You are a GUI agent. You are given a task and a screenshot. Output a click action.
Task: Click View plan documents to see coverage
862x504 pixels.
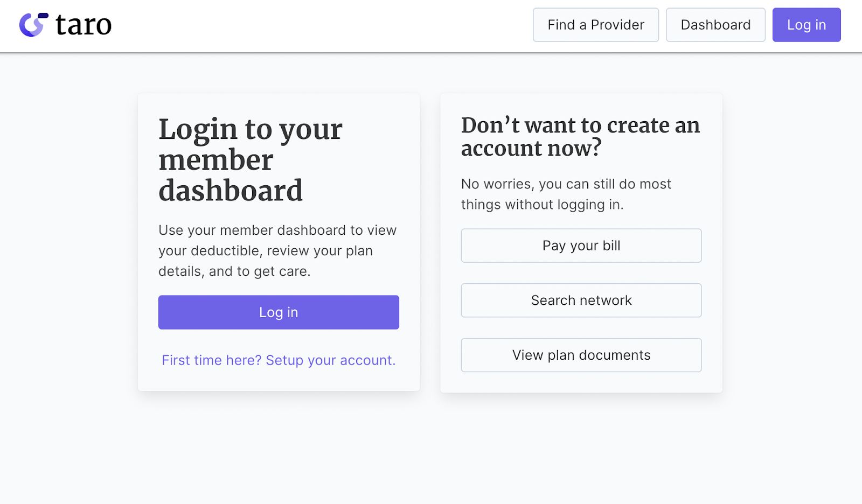pos(581,355)
